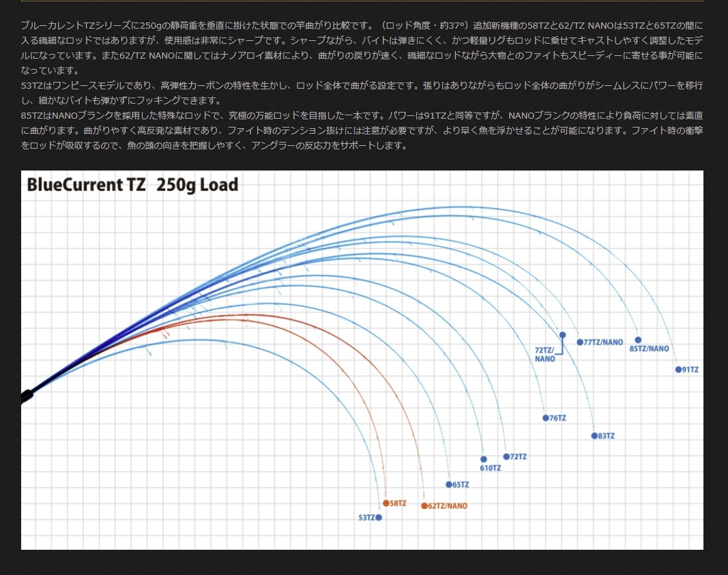Click the black rod grip at chart's left edge

[27, 396]
